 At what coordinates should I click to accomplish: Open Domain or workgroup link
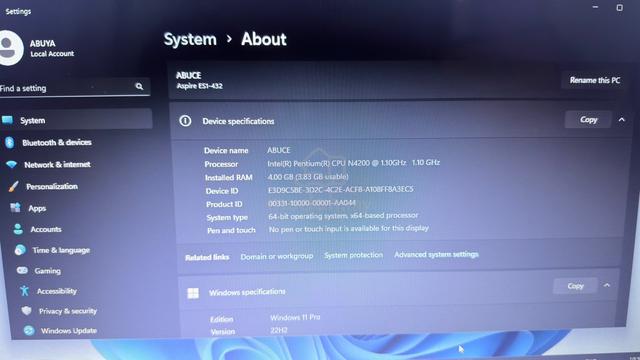coord(277,256)
